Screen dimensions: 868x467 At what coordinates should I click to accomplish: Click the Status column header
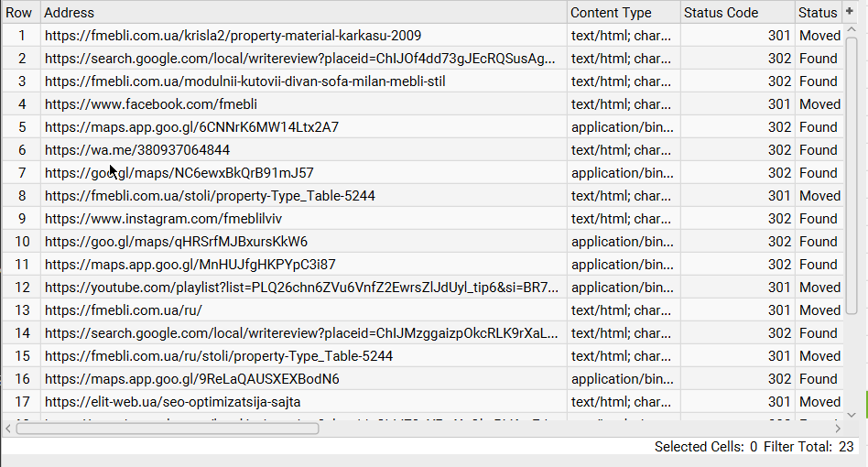(817, 13)
